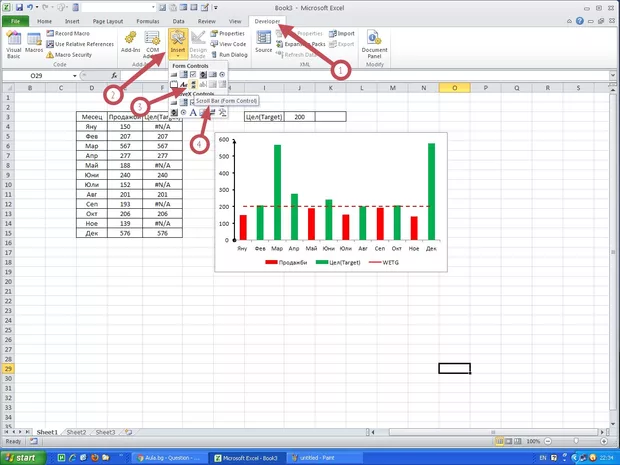Switch to the Review tab
The height and width of the screenshot is (465, 620).
tap(206, 21)
